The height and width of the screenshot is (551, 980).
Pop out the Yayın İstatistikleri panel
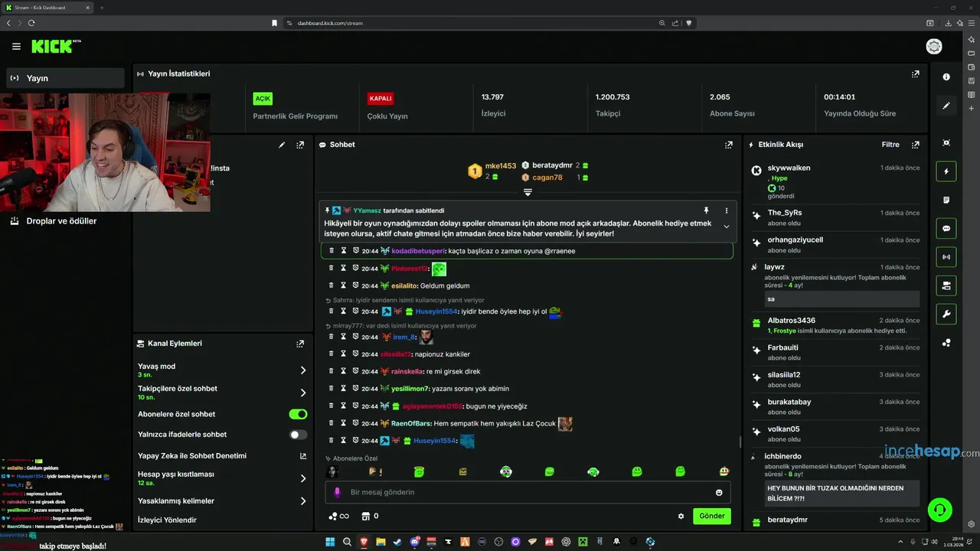pos(915,74)
